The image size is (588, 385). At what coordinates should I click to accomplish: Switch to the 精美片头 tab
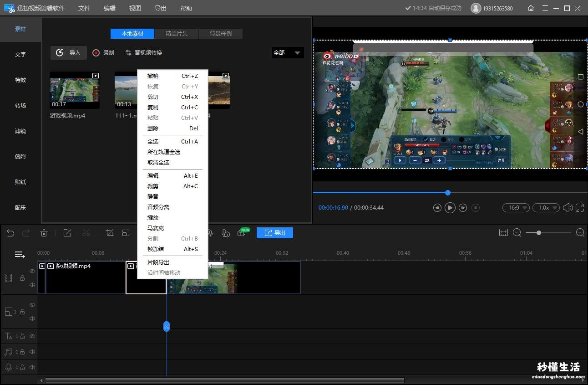coord(177,34)
